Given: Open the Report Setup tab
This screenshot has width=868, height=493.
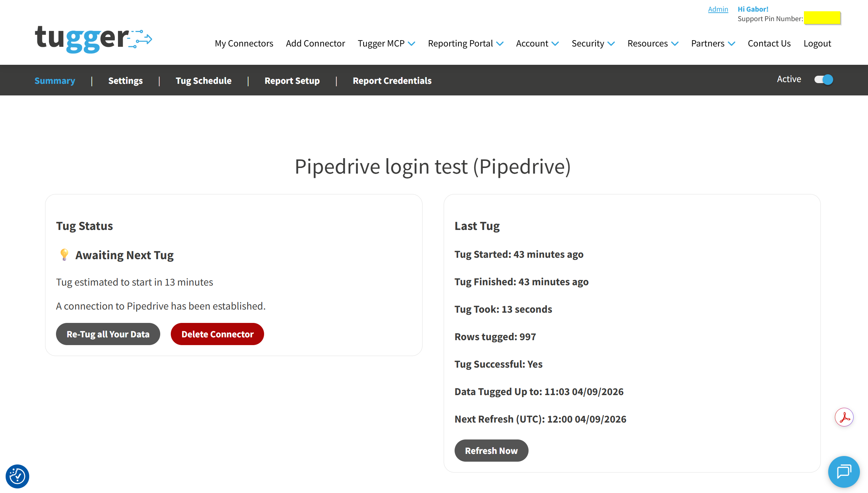Looking at the screenshot, I should [x=292, y=81].
